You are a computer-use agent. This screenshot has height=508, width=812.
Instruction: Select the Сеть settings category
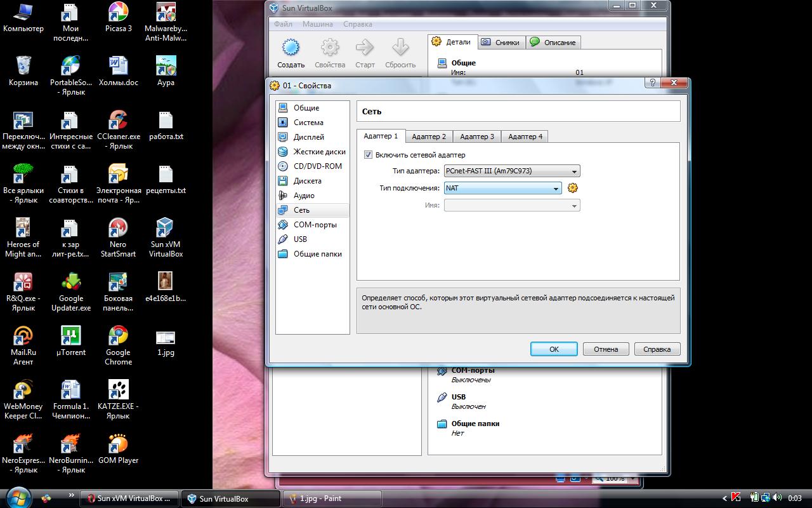coord(313,210)
